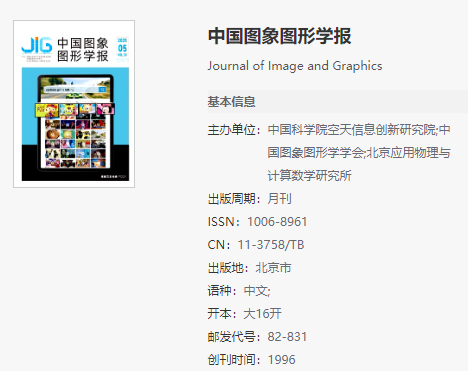This screenshot has width=468, height=371.
Task: Click the 出版地 北京市 field
Action: pos(249,268)
